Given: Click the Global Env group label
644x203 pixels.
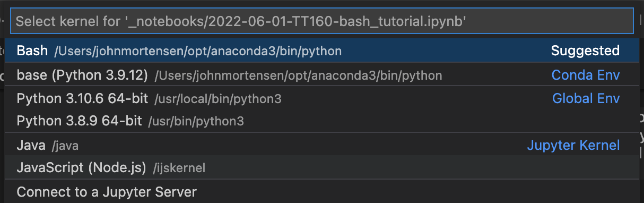Looking at the screenshot, I should [x=586, y=98].
